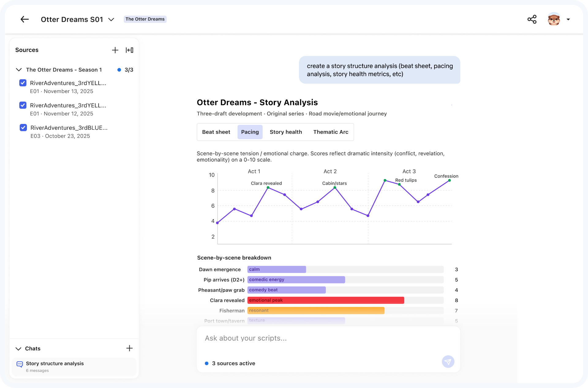The image size is (588, 388).
Task: Click the calm bar for Dawn emergence
Action: (x=277, y=269)
